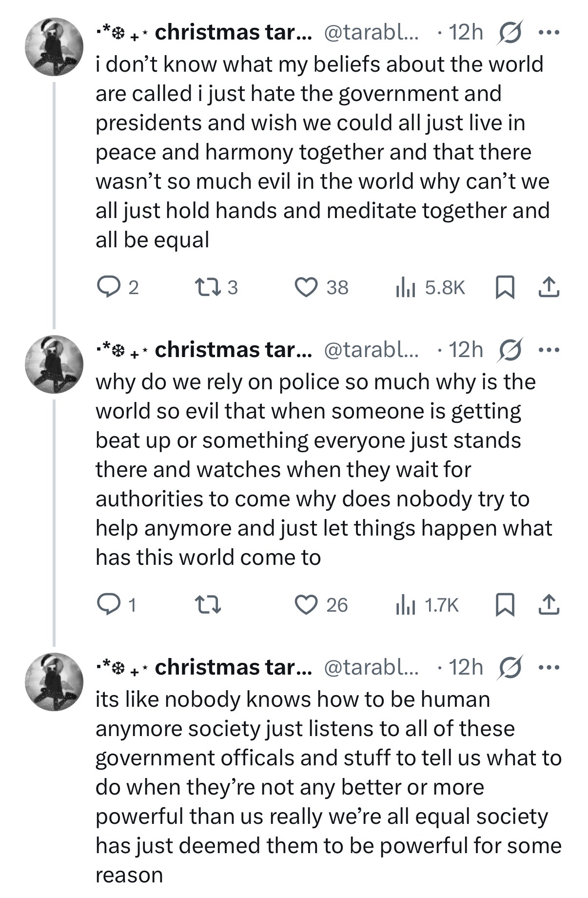Open christmas tar display name on third tweet

(x=232, y=667)
